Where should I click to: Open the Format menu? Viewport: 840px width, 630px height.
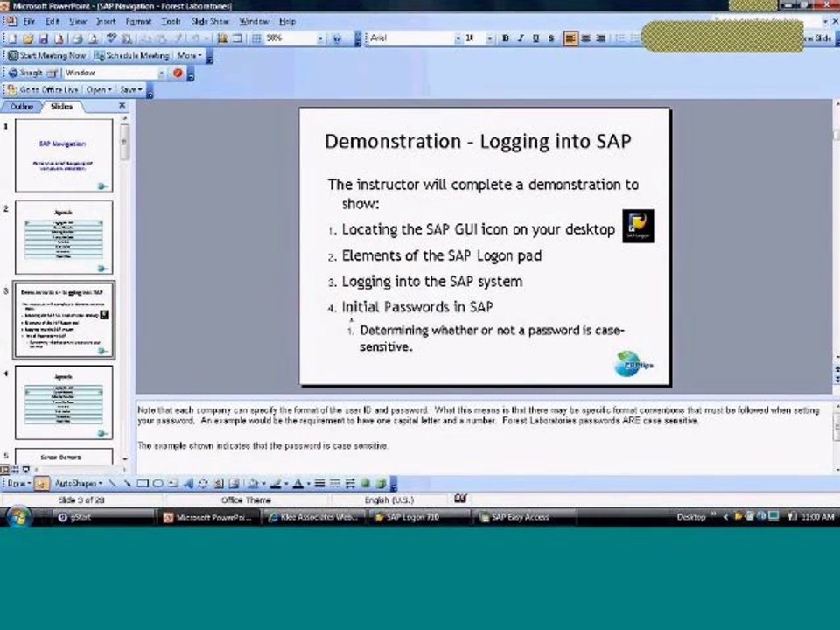pos(138,21)
